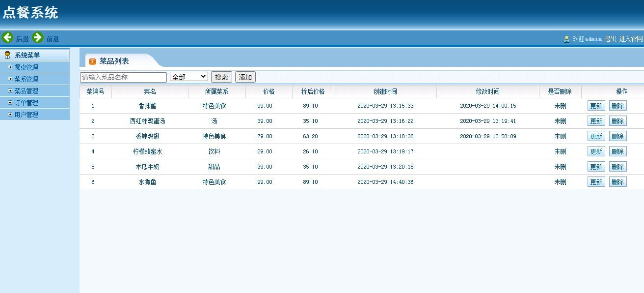Click 更新 for 柠檬蜂蜜水

tap(596, 151)
